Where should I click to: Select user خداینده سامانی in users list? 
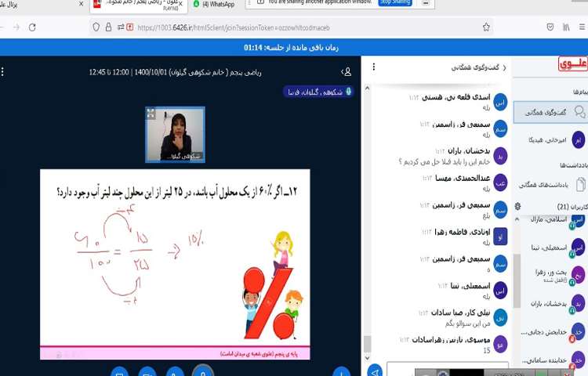tap(555, 360)
